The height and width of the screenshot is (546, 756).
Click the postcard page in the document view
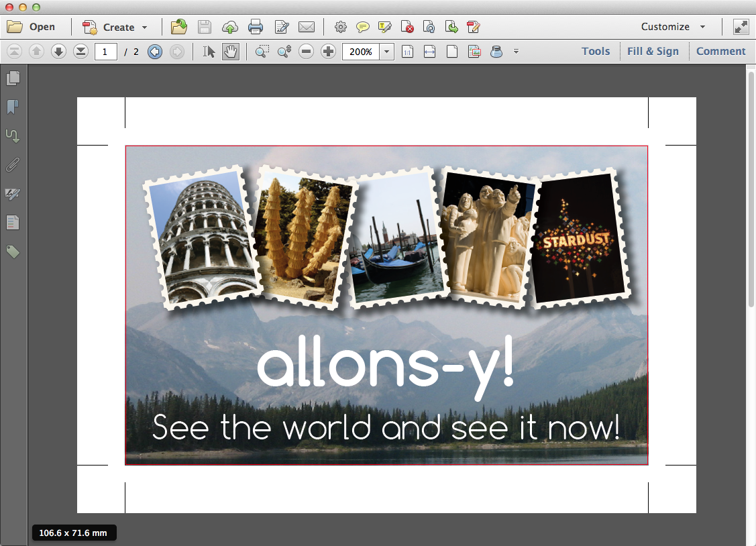pyautogui.click(x=386, y=305)
